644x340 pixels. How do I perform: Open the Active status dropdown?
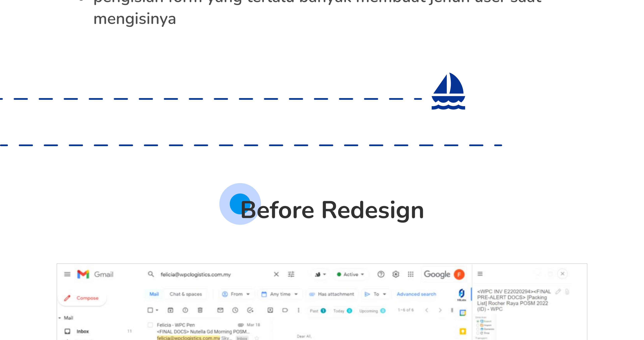tap(351, 274)
